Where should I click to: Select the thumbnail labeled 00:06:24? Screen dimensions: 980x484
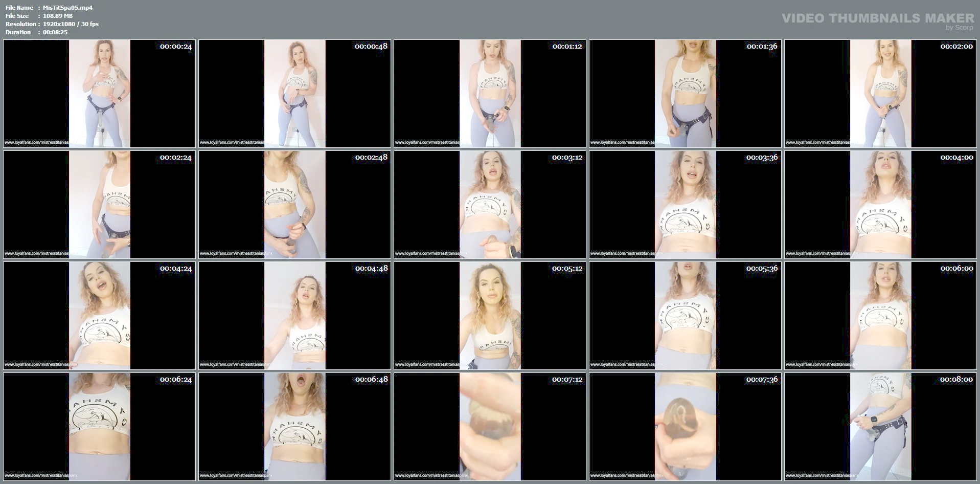[100, 427]
